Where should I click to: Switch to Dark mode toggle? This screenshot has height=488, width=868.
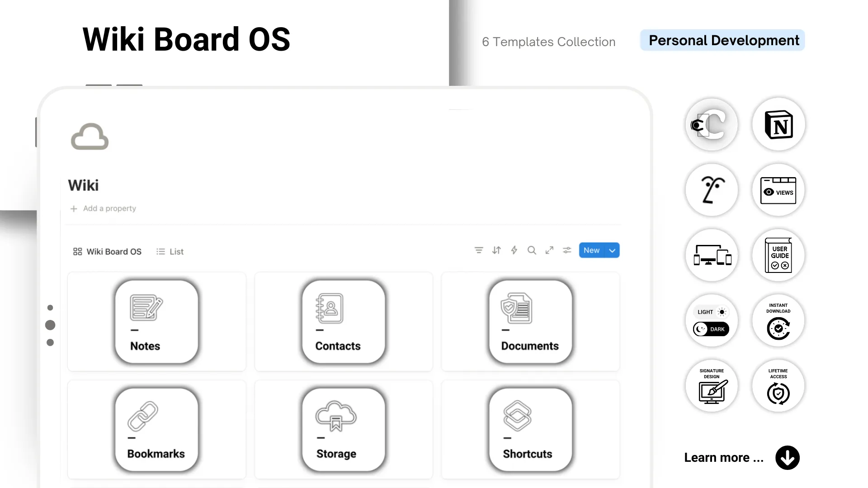[712, 329]
